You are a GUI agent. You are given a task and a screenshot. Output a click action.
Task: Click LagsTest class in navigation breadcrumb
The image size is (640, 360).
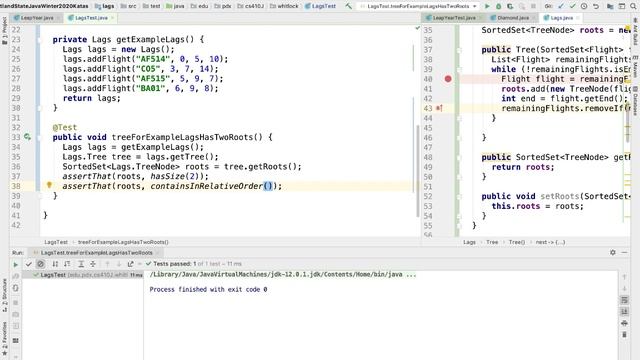[x=320, y=6]
